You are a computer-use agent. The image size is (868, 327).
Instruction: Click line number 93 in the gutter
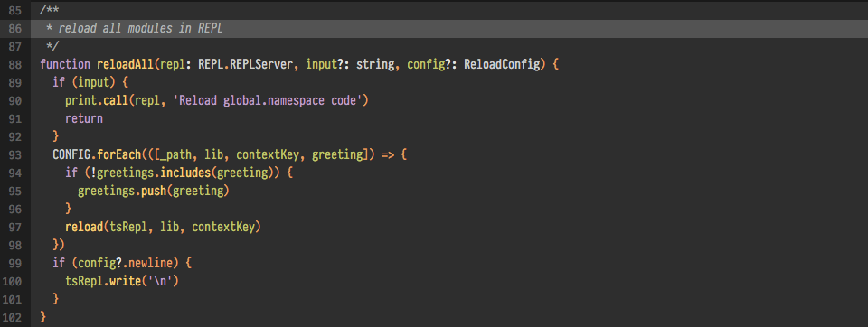tap(15, 154)
